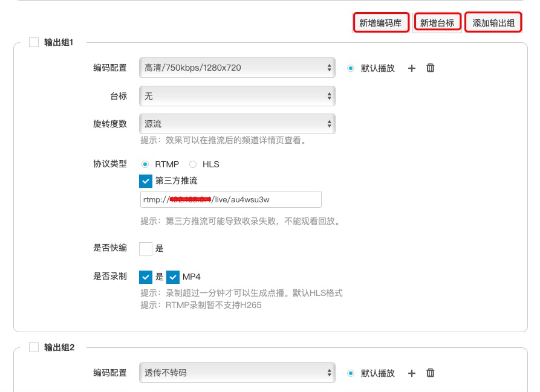Image resolution: width=540 pixels, height=392 pixels.
Task: Click plus icon in 输出组2 encoding row
Action: pos(412,373)
